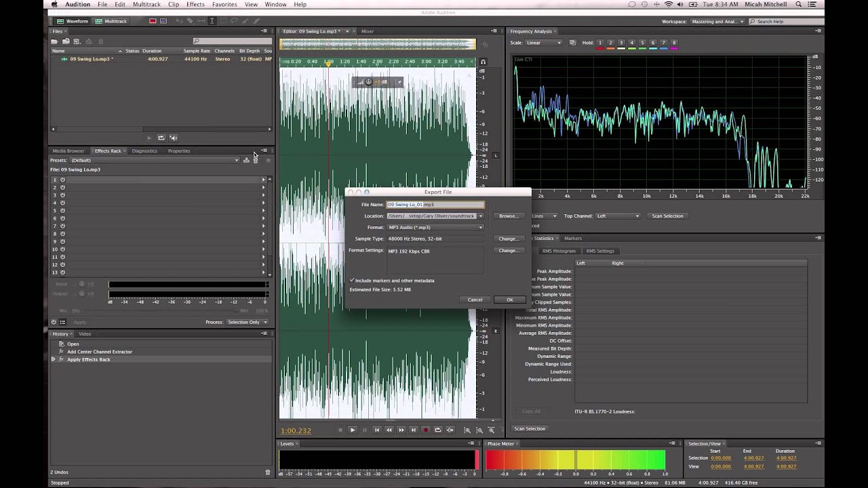Toggle Loop Playback in editor transport
The image size is (868, 488).
tap(438, 430)
